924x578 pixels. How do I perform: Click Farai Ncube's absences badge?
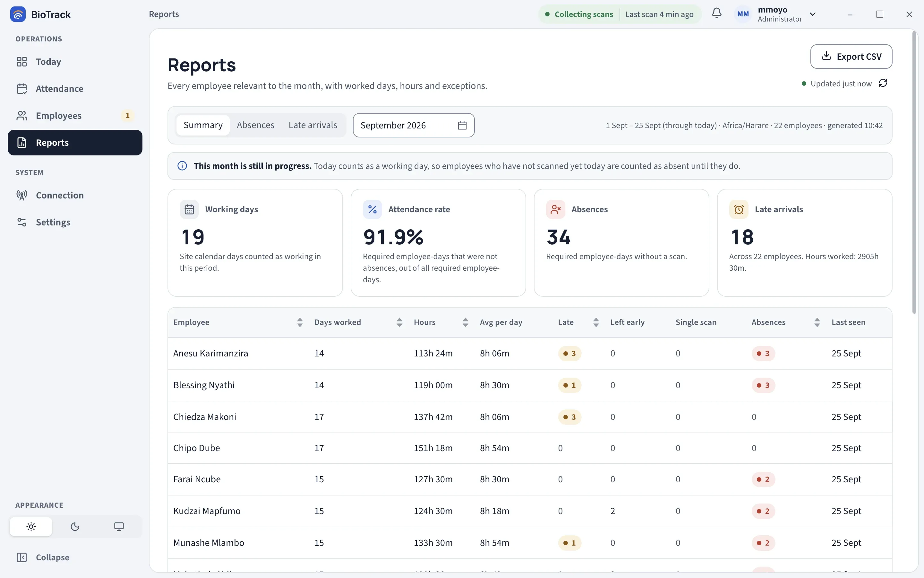[763, 479]
